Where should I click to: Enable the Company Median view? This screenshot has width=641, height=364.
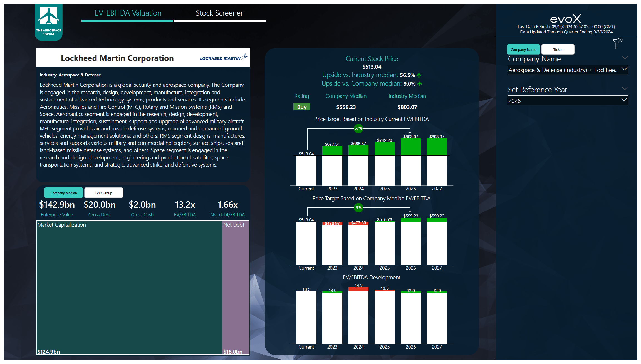pos(63,192)
